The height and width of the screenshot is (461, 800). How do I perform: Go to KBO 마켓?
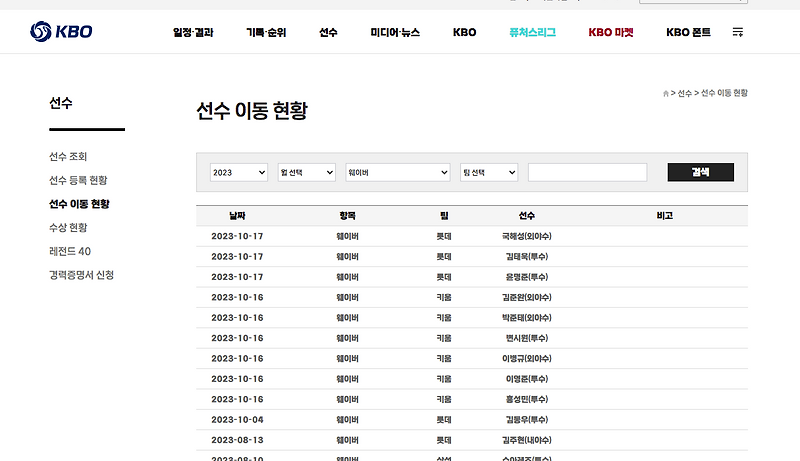[611, 32]
